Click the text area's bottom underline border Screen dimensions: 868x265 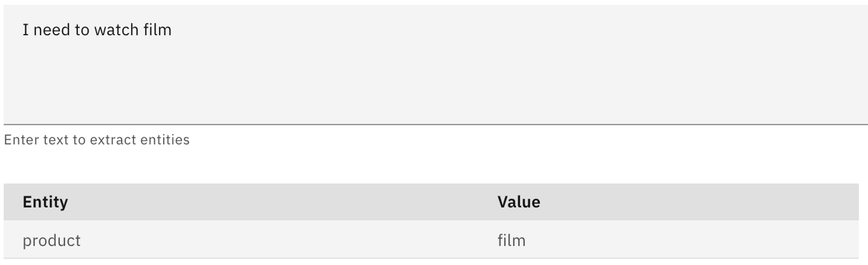434,124
